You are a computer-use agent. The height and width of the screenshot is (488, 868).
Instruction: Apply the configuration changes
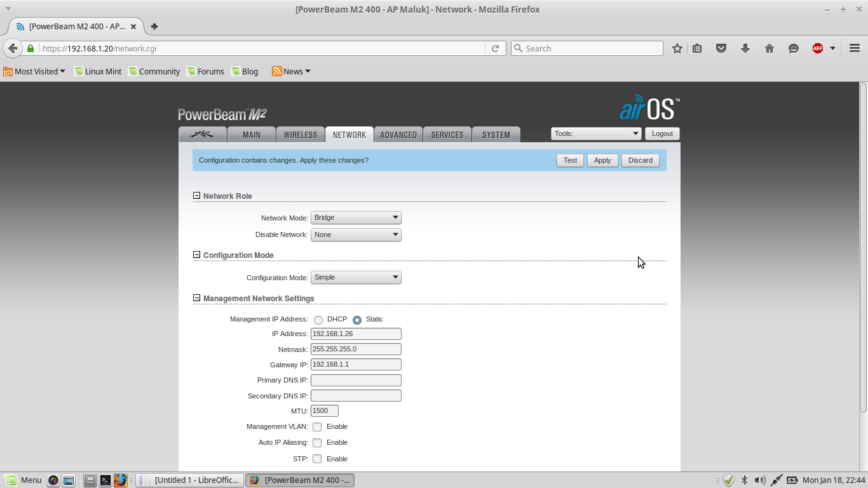click(602, 160)
